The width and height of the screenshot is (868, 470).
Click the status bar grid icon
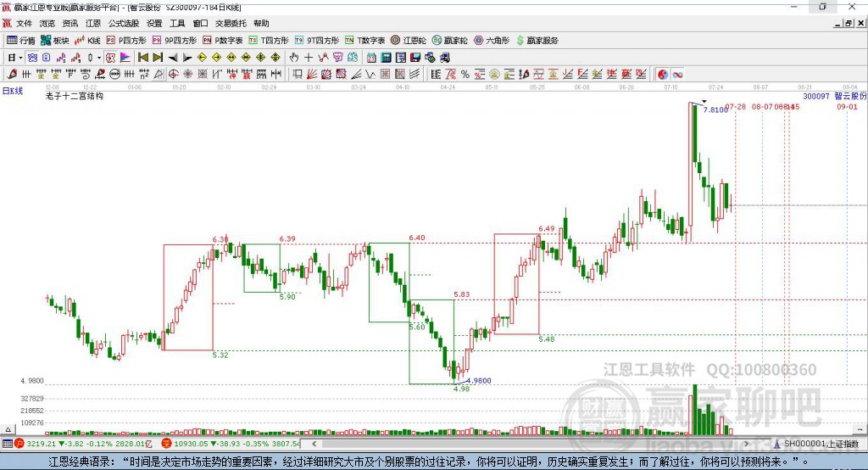tap(7, 444)
